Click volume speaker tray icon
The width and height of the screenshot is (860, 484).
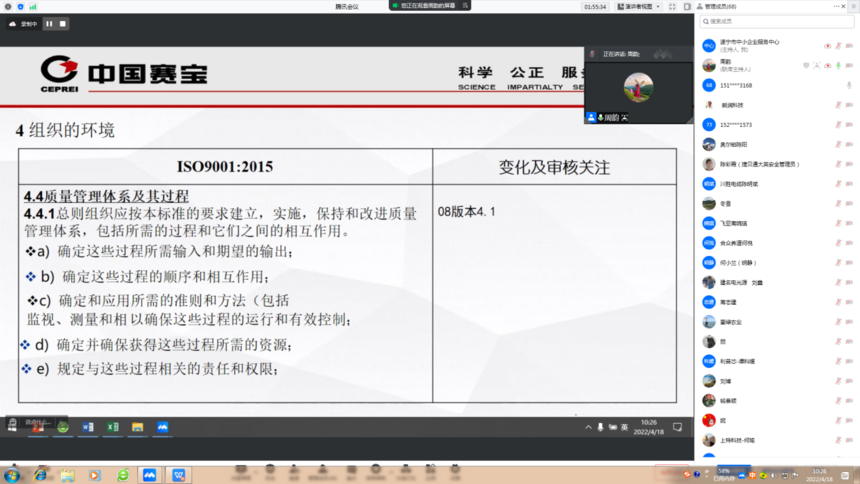pos(773,475)
